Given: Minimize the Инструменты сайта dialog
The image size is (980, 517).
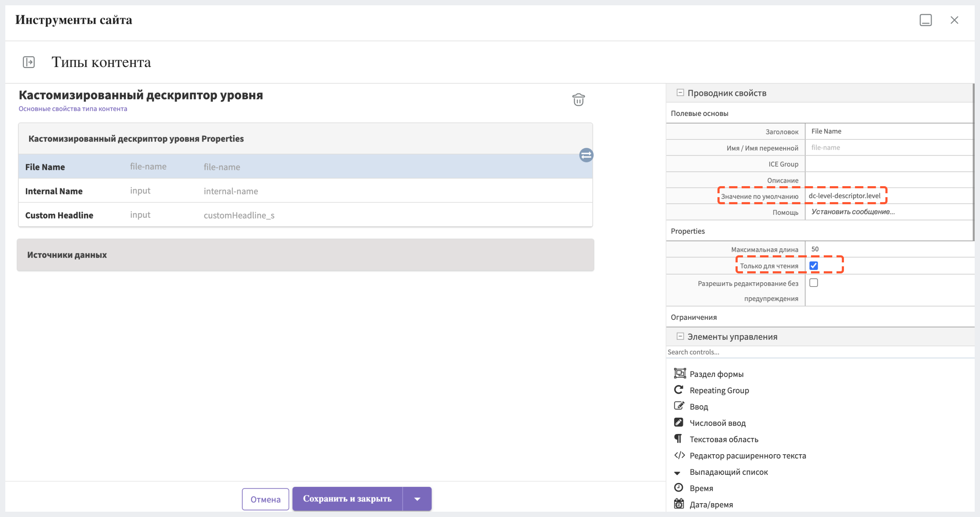Looking at the screenshot, I should 925,20.
